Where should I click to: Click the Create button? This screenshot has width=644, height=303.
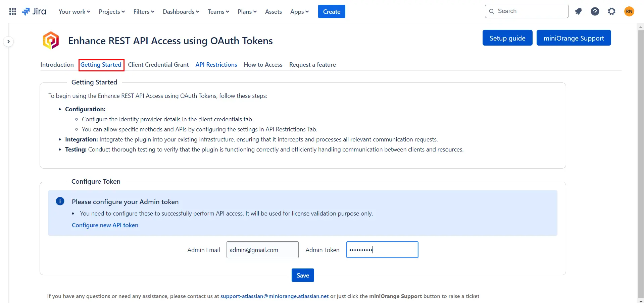click(332, 11)
